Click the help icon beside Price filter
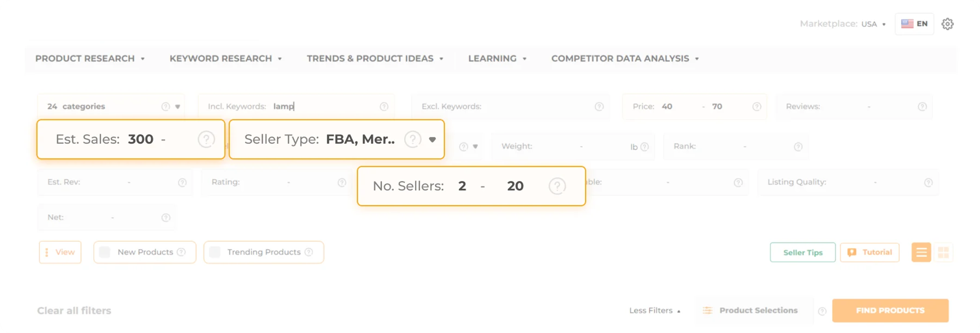Screen dimensions: 980x333 757,106
